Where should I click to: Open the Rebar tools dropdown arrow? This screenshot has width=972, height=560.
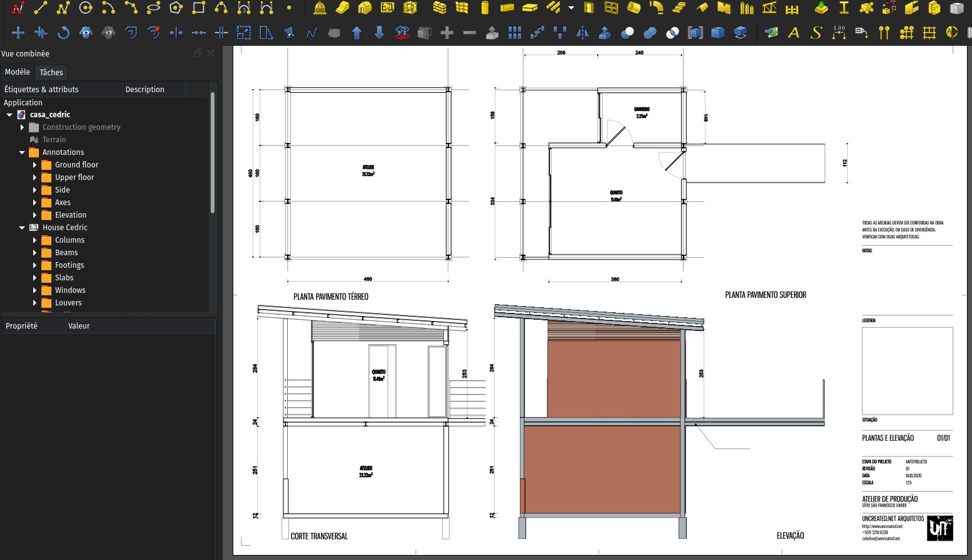click(571, 8)
